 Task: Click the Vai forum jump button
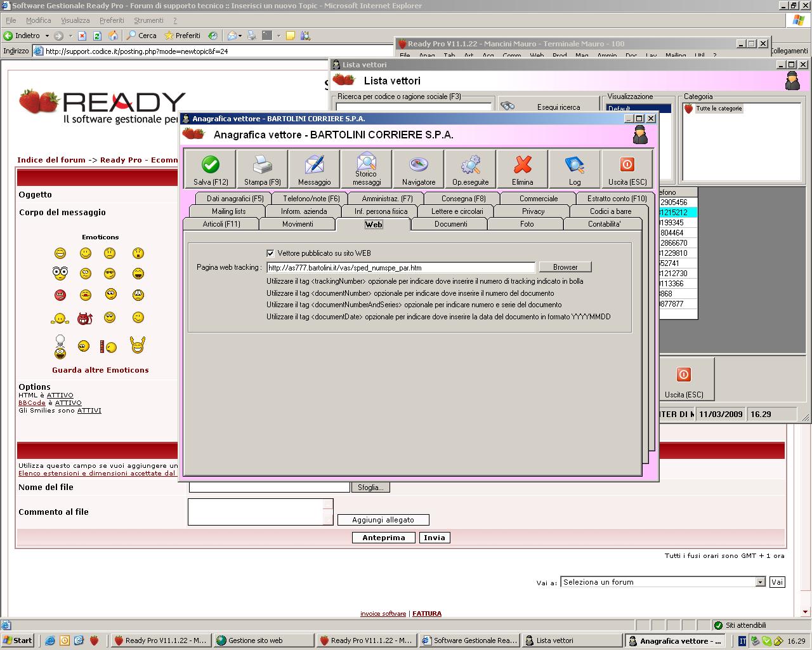click(x=777, y=582)
